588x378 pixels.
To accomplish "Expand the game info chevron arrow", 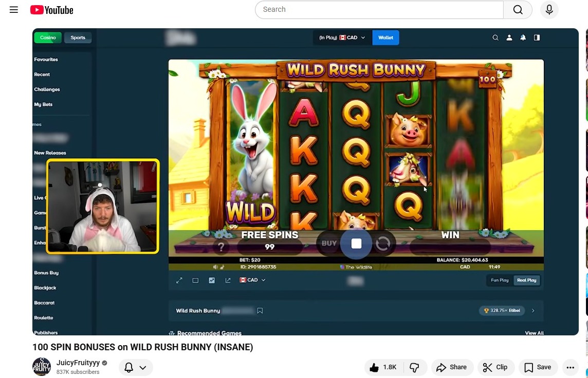I will (x=533, y=311).
